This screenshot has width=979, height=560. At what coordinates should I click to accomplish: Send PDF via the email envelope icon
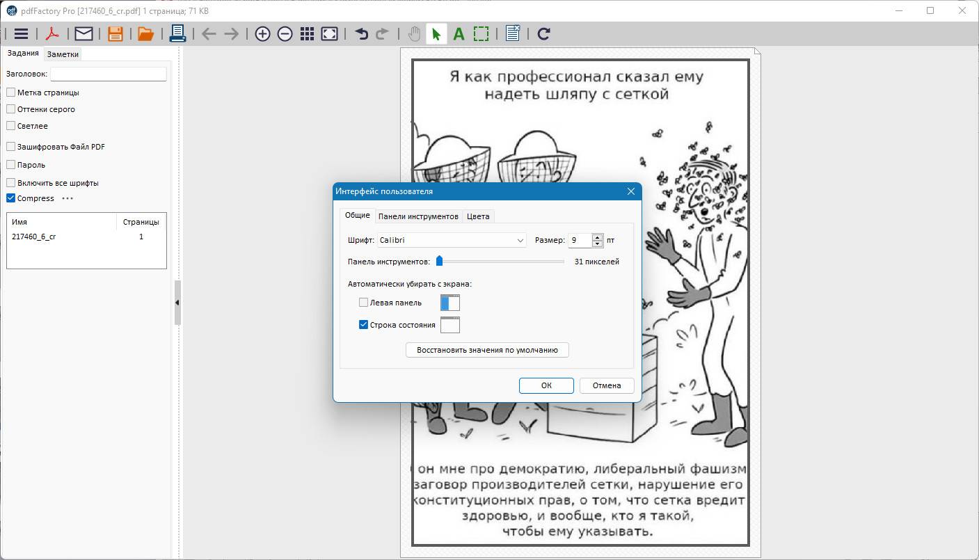click(x=83, y=34)
